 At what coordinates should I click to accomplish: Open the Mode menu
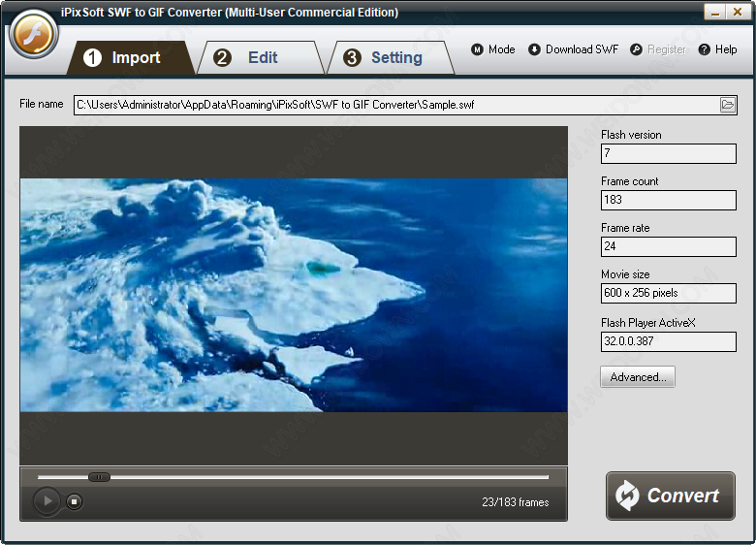493,49
